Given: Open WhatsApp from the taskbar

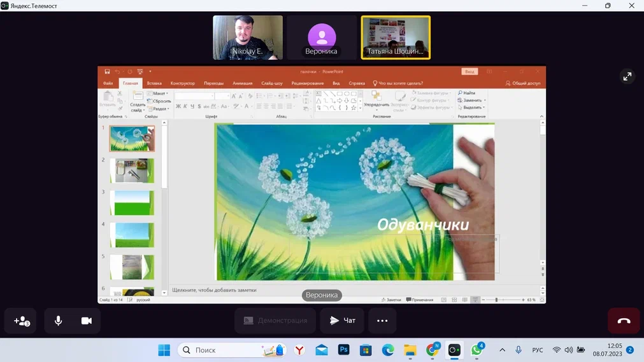Looking at the screenshot, I should 476,350.
